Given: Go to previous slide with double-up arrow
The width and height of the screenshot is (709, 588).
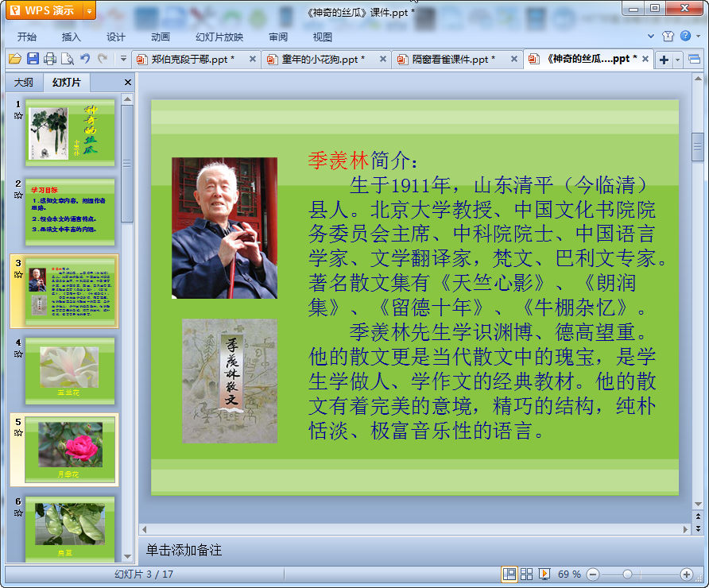Looking at the screenshot, I should click(698, 516).
